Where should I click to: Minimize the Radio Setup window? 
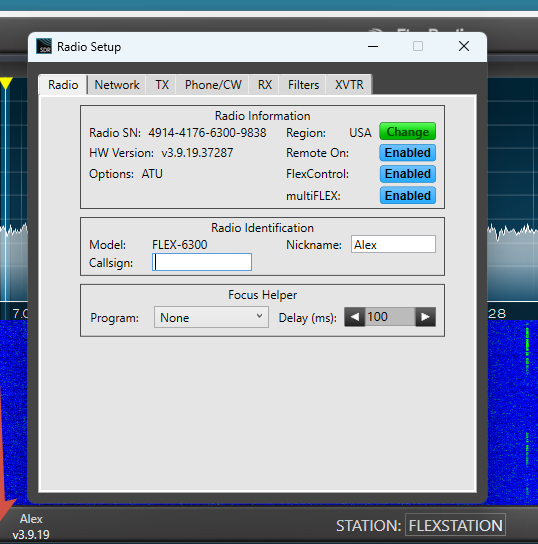[373, 46]
